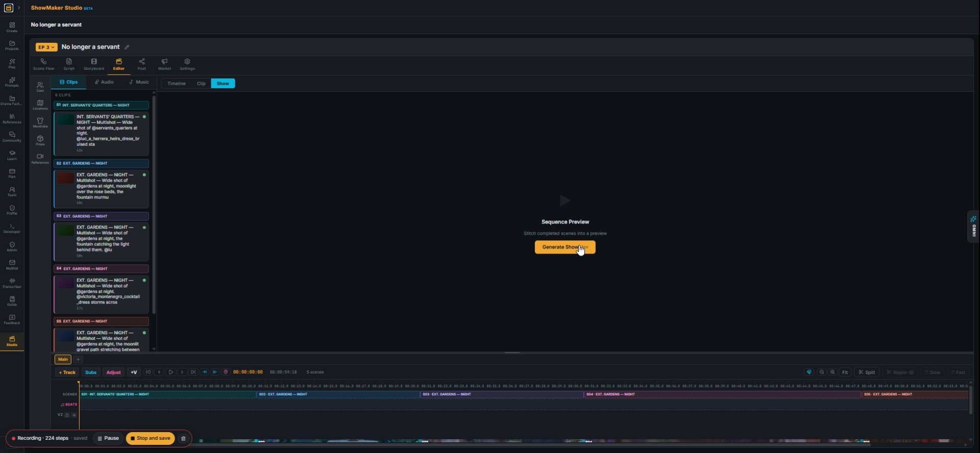This screenshot has height=453, width=980.
Task: Open the Projects sidebar icon
Action: point(12,45)
